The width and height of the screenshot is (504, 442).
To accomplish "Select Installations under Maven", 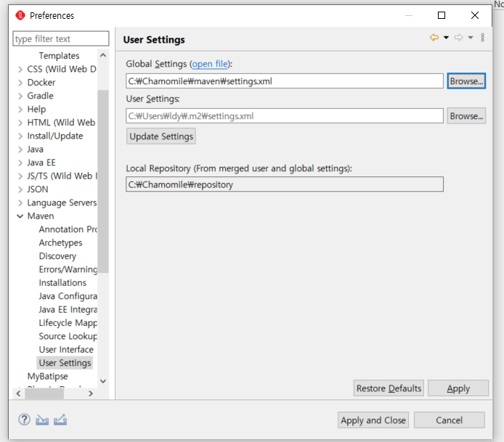I will 62,283.
